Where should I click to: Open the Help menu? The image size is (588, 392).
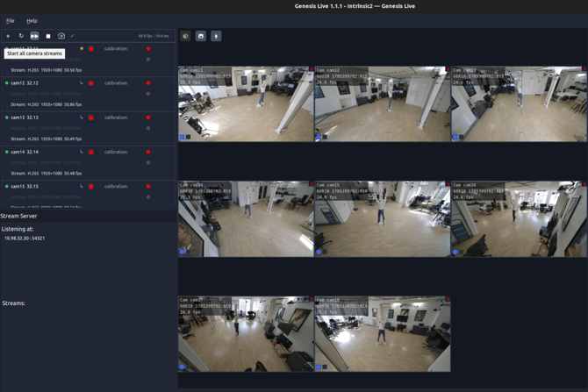pyautogui.click(x=32, y=21)
